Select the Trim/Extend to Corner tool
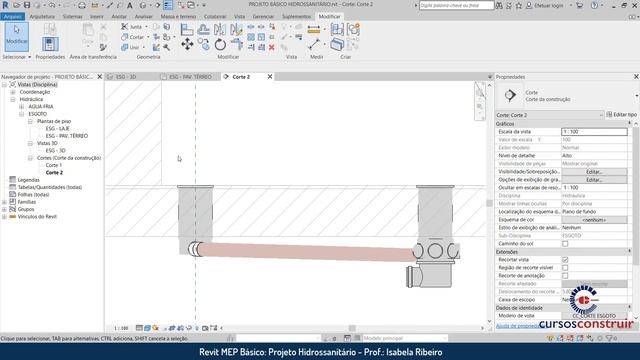Screen dimensions: 640x360 (236, 44)
